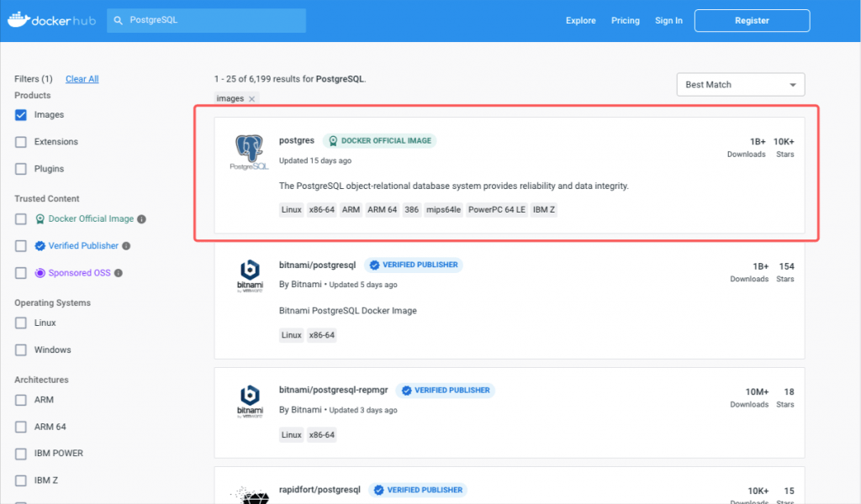Uncheck the Images product filter
861x504 pixels.
click(21, 114)
